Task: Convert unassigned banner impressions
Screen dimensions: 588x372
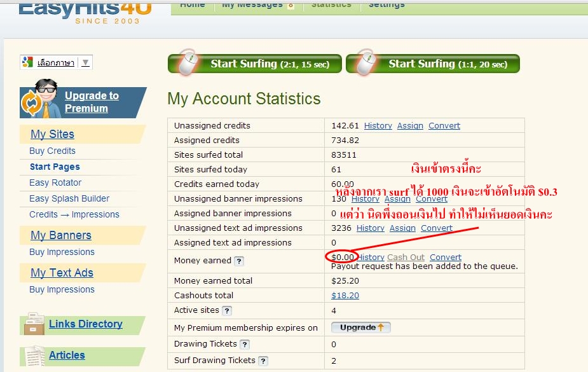Action: pyautogui.click(x=432, y=199)
